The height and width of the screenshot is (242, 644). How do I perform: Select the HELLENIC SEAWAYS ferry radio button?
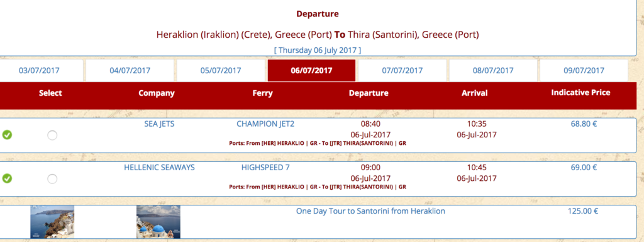[52, 178]
